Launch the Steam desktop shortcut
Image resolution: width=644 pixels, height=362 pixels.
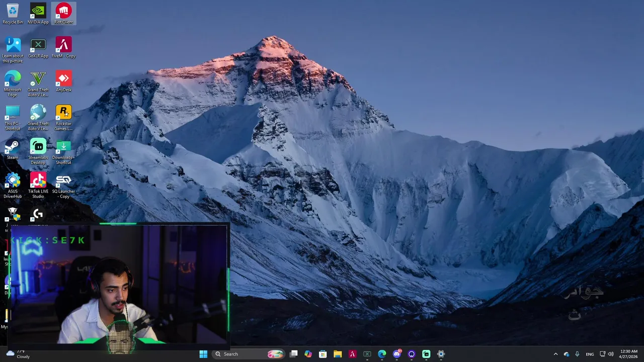[13, 149]
